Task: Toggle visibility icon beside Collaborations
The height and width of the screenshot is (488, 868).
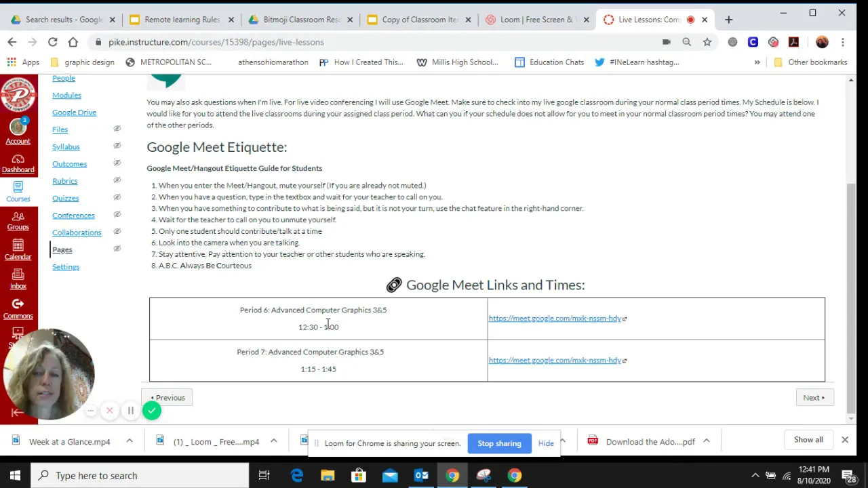Action: [x=117, y=232]
